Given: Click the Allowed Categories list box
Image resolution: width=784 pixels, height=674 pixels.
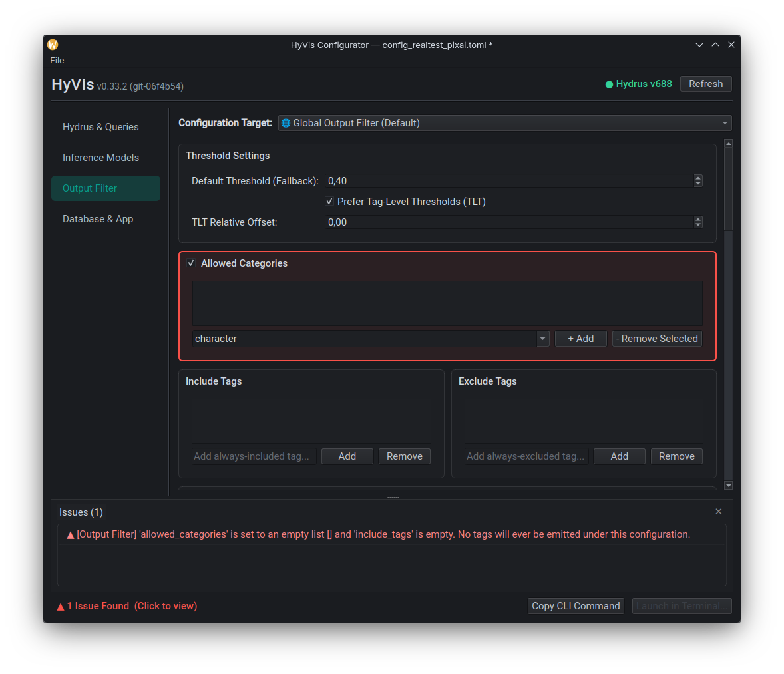Looking at the screenshot, I should 447,303.
